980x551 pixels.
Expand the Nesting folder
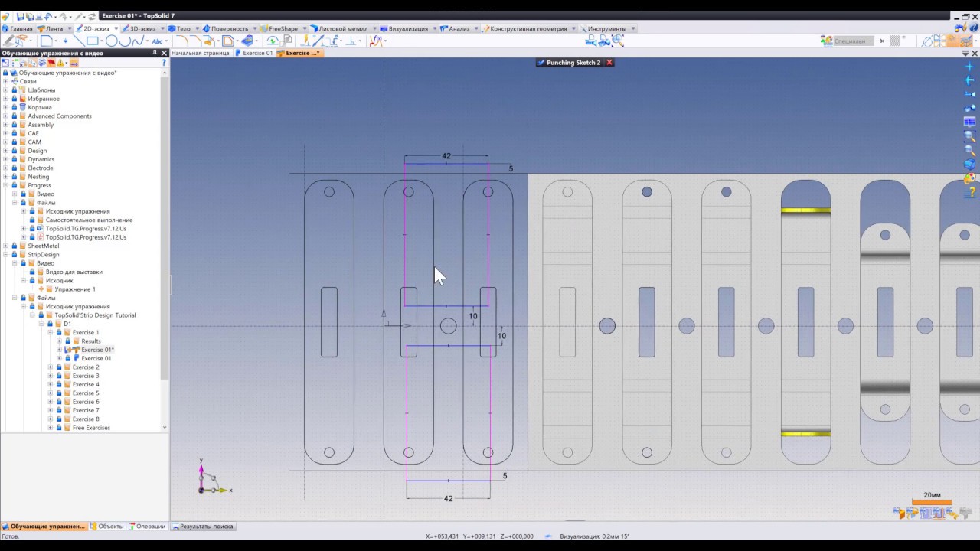click(x=5, y=176)
